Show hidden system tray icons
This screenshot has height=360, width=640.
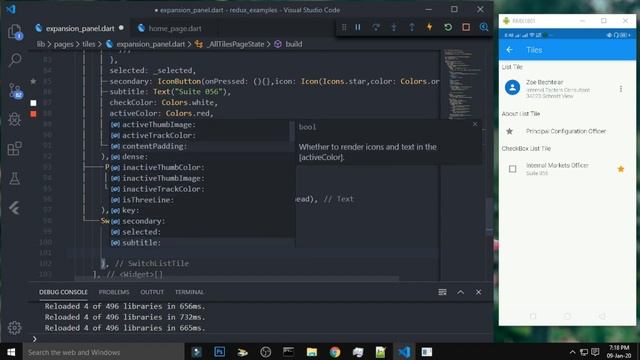(572, 352)
